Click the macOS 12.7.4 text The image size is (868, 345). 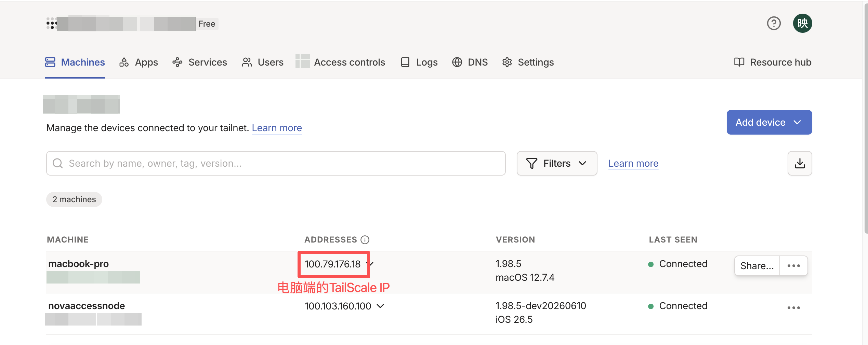click(x=525, y=277)
